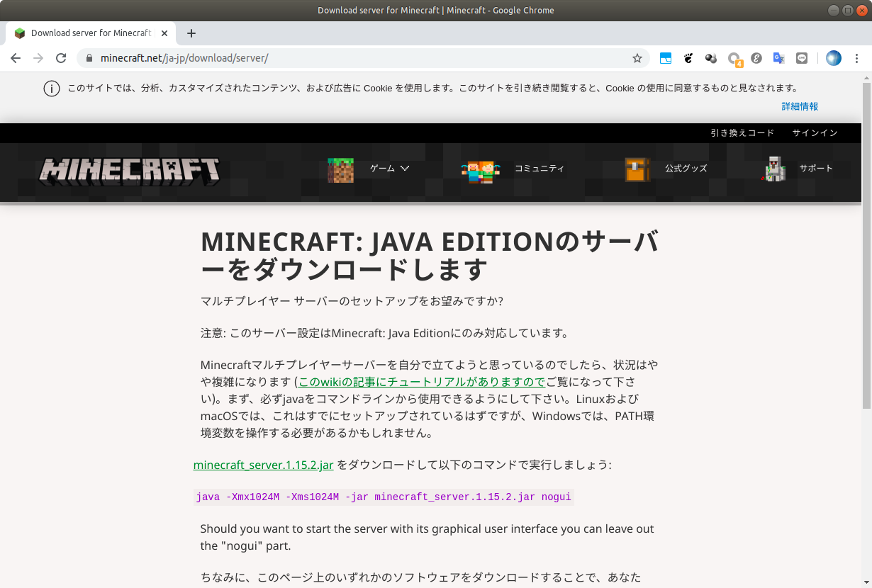872x588 pixels.
Task: Go back to the previous page
Action: (x=16, y=58)
